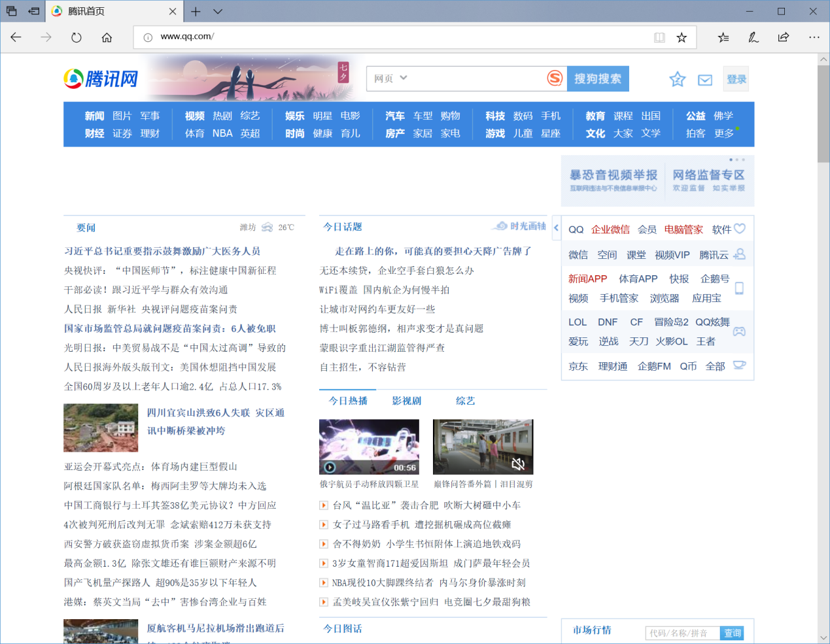Open the 时光画轴 link
The height and width of the screenshot is (644, 830).
pos(521,226)
